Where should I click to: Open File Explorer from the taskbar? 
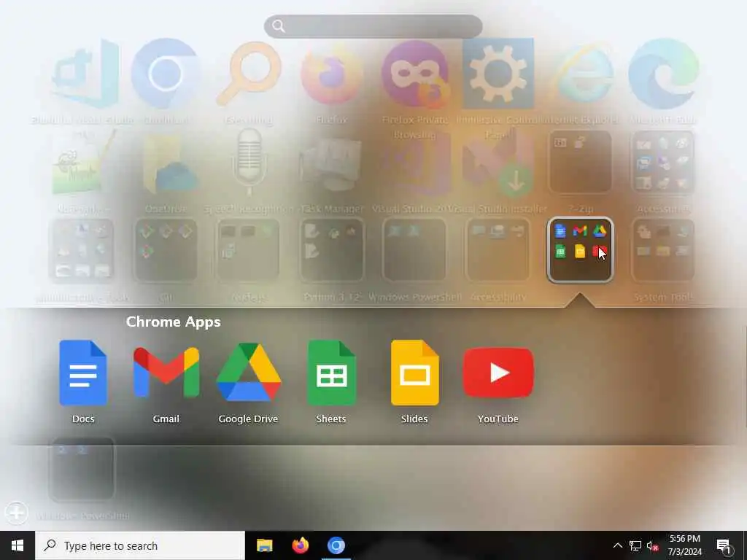[x=264, y=545]
